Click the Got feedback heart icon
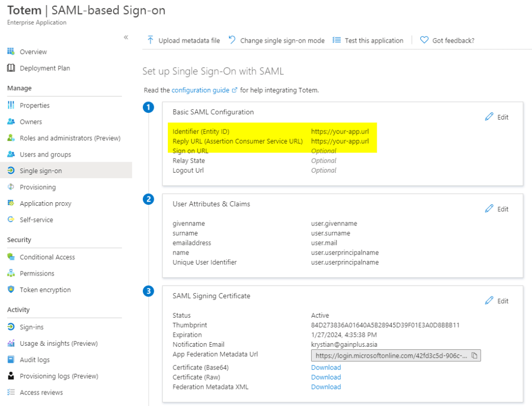Image resolution: width=532 pixels, height=406 pixels. pyautogui.click(x=424, y=40)
